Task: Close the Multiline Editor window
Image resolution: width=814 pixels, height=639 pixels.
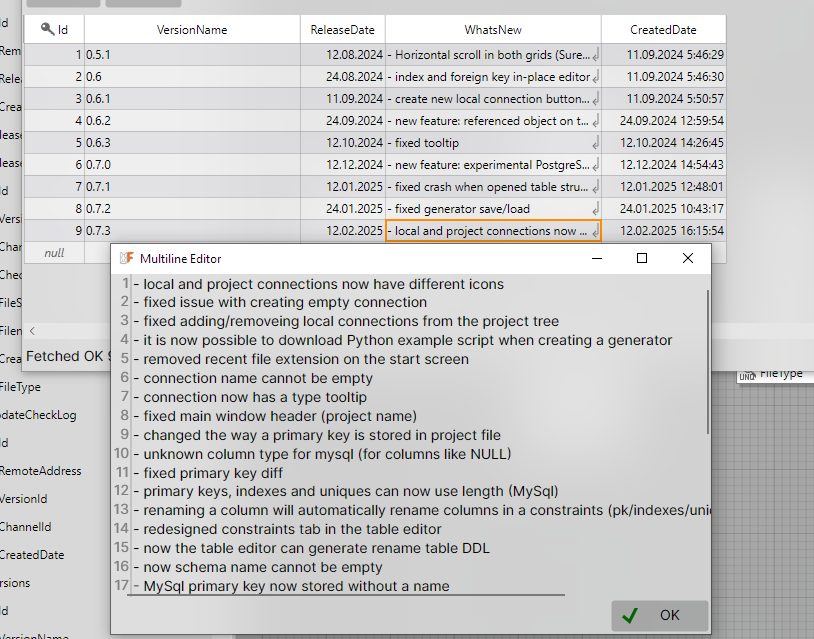Action: point(687,258)
